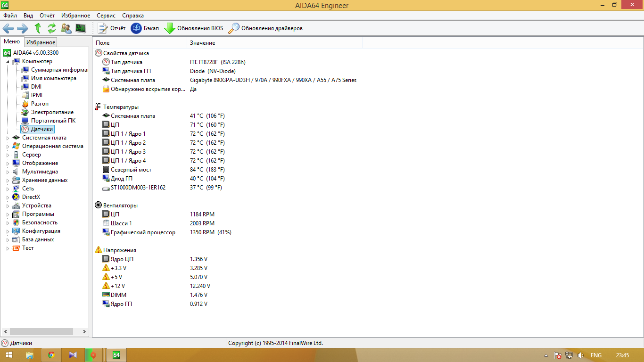Open the Избранное menu
The image size is (644, 362).
coord(76,16)
